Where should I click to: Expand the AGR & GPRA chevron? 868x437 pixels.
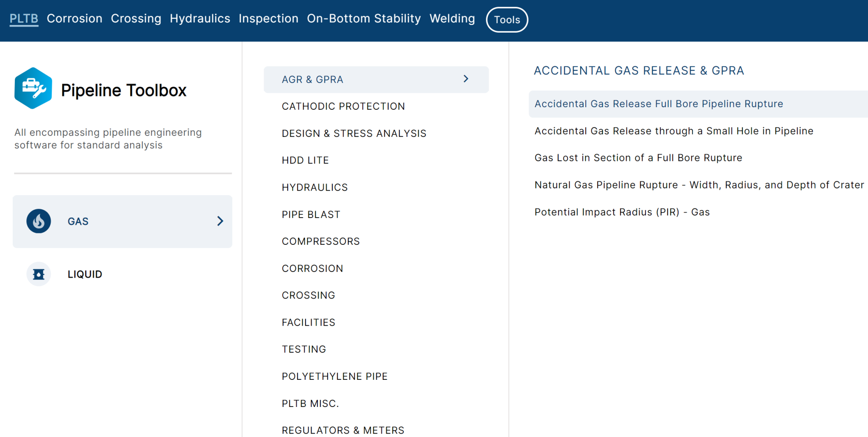465,79
